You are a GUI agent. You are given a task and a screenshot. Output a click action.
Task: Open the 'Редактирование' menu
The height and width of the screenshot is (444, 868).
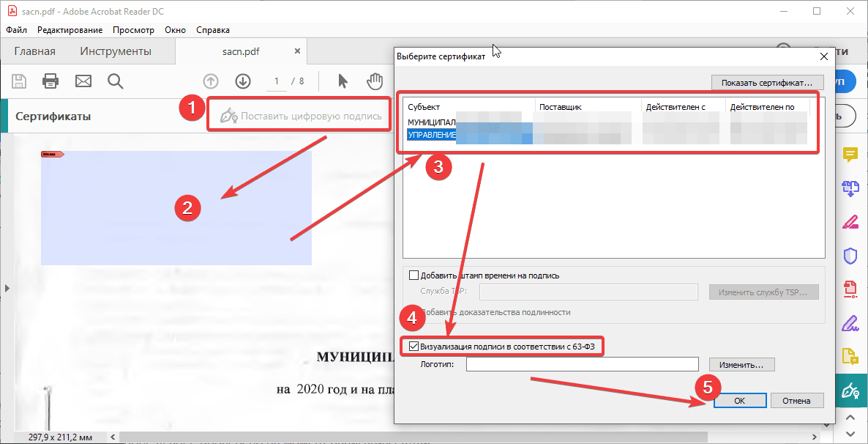click(70, 30)
